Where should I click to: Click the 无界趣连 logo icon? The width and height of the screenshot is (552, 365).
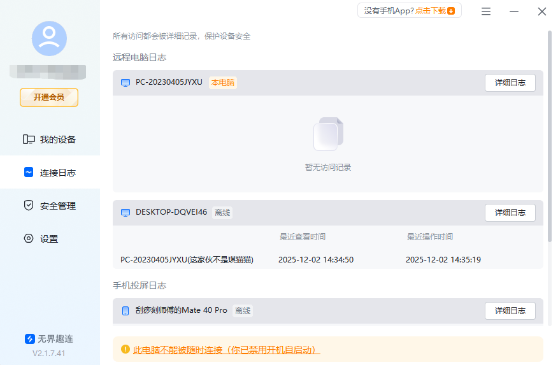[x=30, y=339]
